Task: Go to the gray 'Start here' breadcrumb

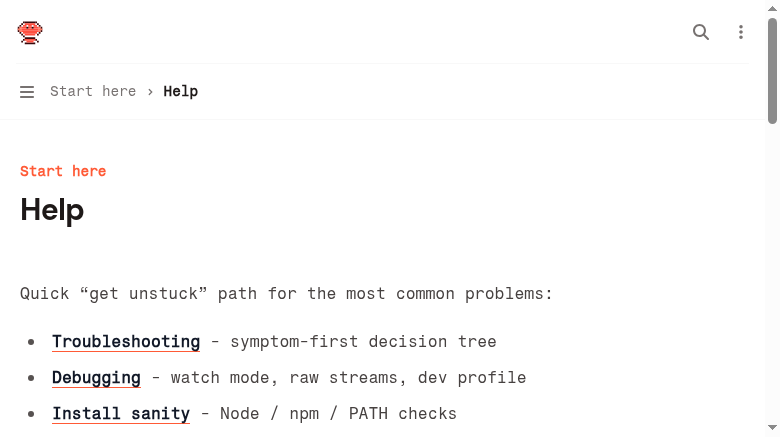Action: (93, 92)
